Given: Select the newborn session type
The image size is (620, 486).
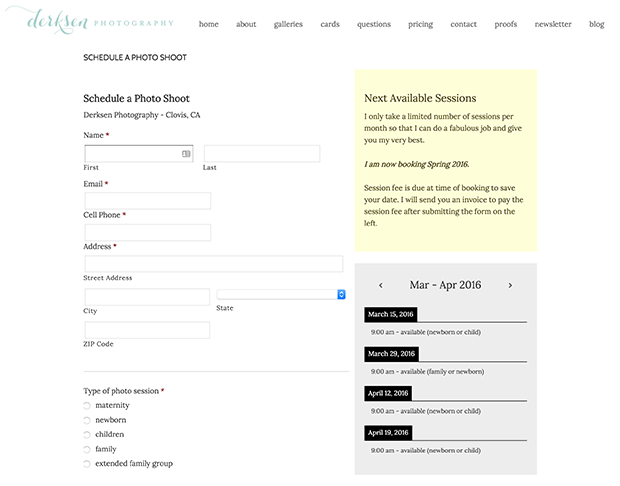Looking at the screenshot, I should pos(87,420).
